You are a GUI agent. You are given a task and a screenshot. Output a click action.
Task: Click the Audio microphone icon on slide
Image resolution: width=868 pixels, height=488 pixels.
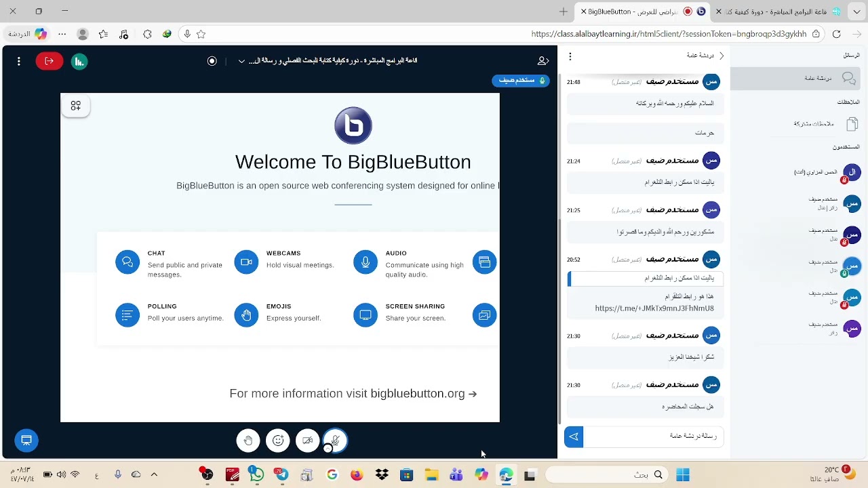pyautogui.click(x=366, y=262)
